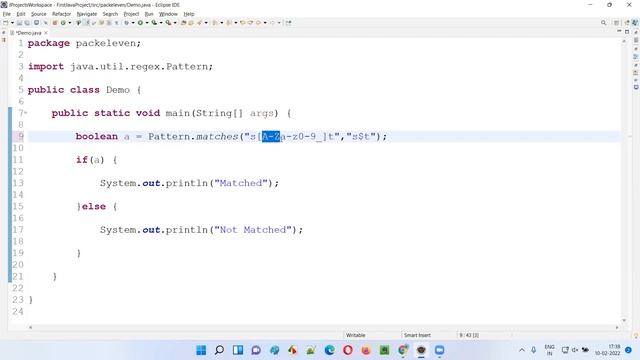
Task: Click the Coverage launch icon
Action: tap(154, 23)
